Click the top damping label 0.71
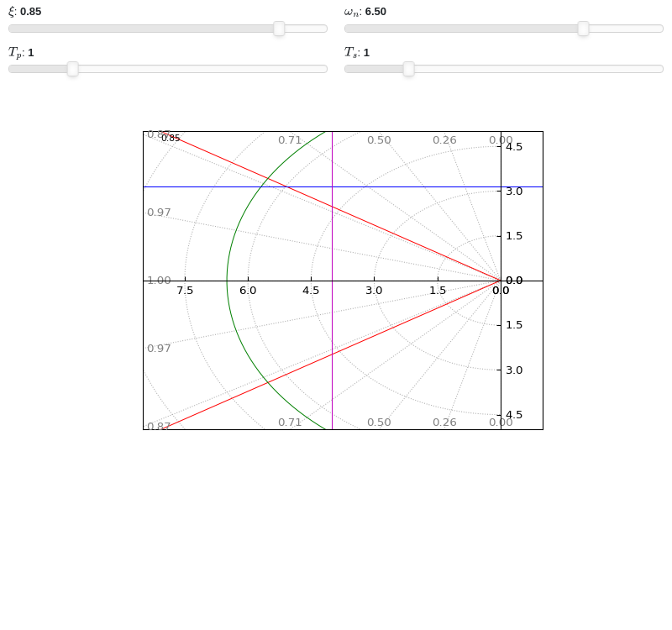Screen dimensions: 672x630 pos(290,140)
